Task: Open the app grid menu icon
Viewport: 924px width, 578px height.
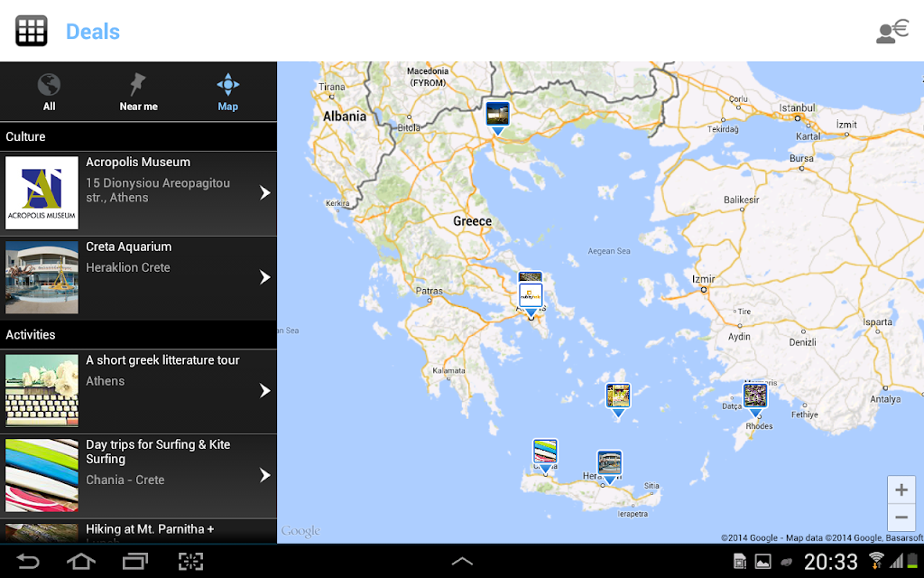Action: pos(32,31)
